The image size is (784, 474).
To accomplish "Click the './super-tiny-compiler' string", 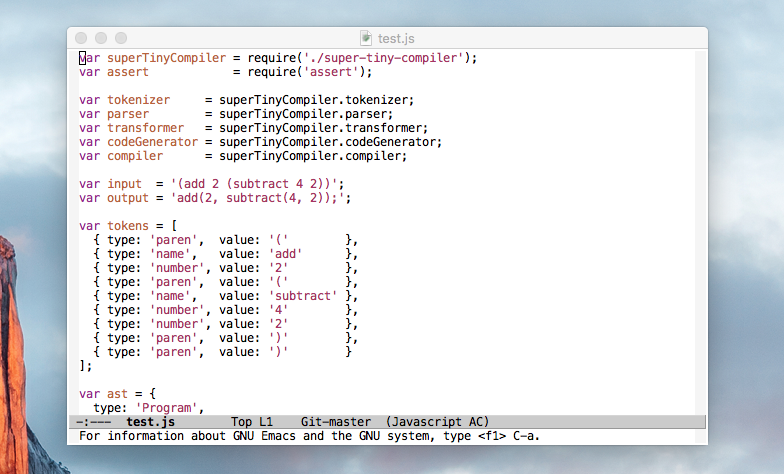I will tap(384, 58).
